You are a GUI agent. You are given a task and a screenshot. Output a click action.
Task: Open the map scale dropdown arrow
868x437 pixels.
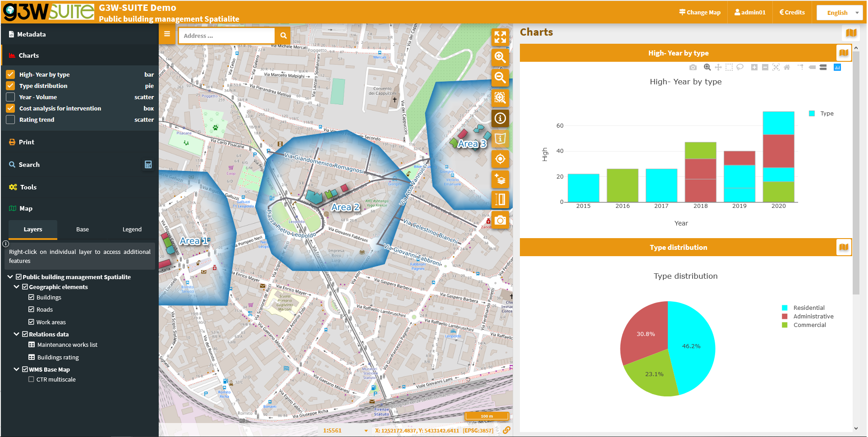click(x=366, y=431)
